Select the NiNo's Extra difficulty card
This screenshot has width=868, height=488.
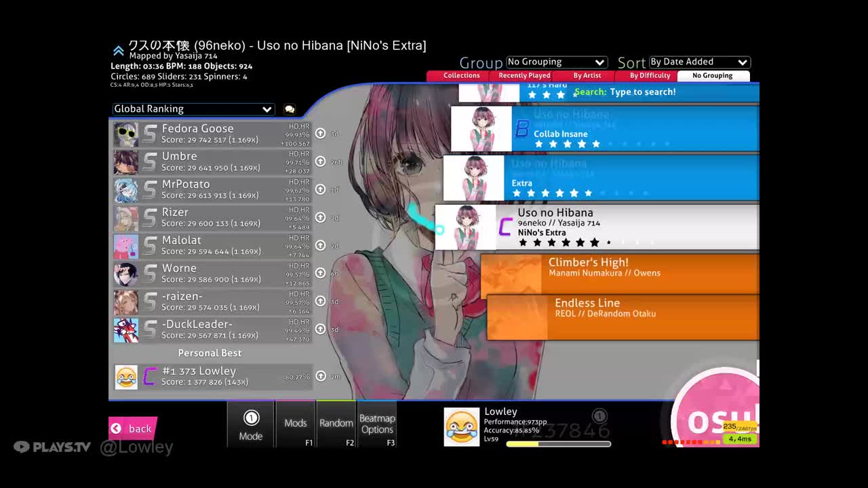pyautogui.click(x=597, y=227)
